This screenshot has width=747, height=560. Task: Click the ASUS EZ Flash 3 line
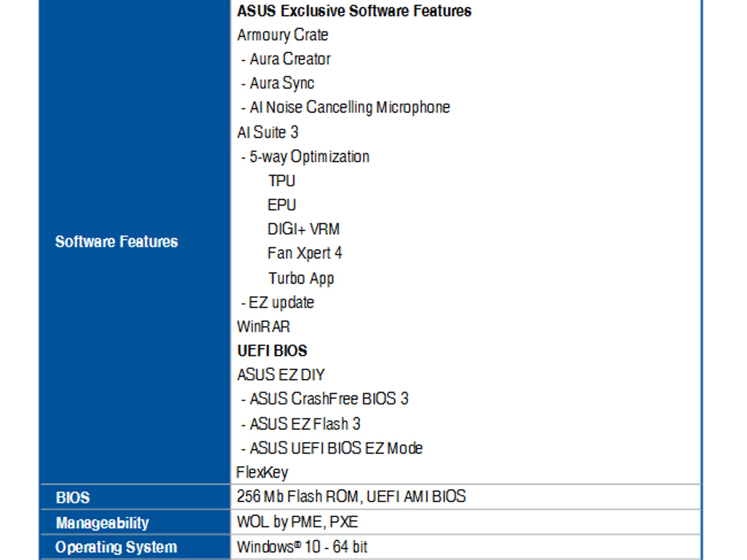tap(305, 424)
